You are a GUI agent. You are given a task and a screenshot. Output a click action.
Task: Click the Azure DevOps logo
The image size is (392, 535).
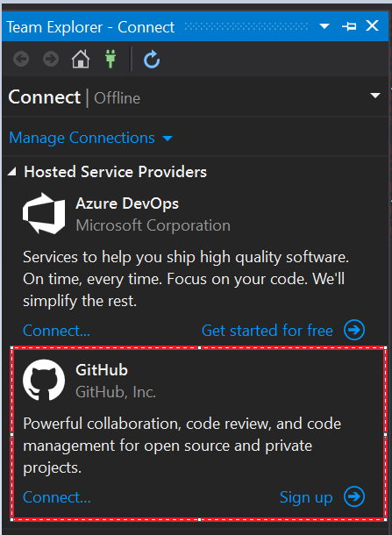click(x=44, y=213)
